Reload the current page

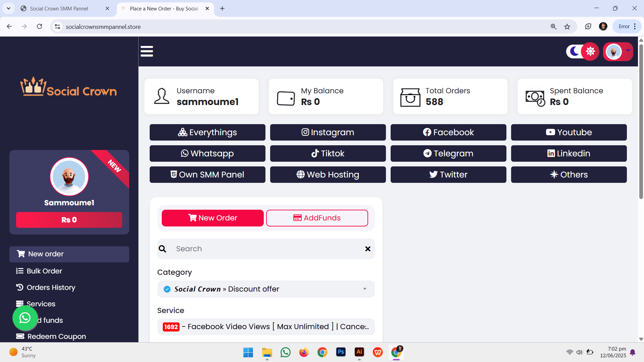tap(40, 27)
